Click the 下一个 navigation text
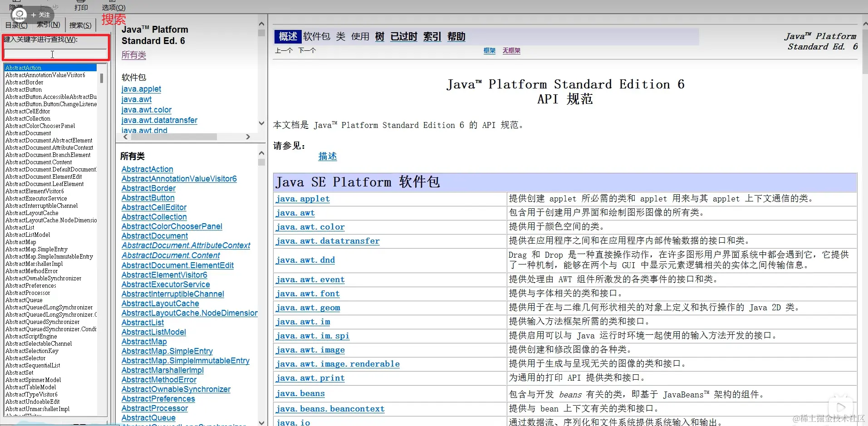 pos(307,50)
